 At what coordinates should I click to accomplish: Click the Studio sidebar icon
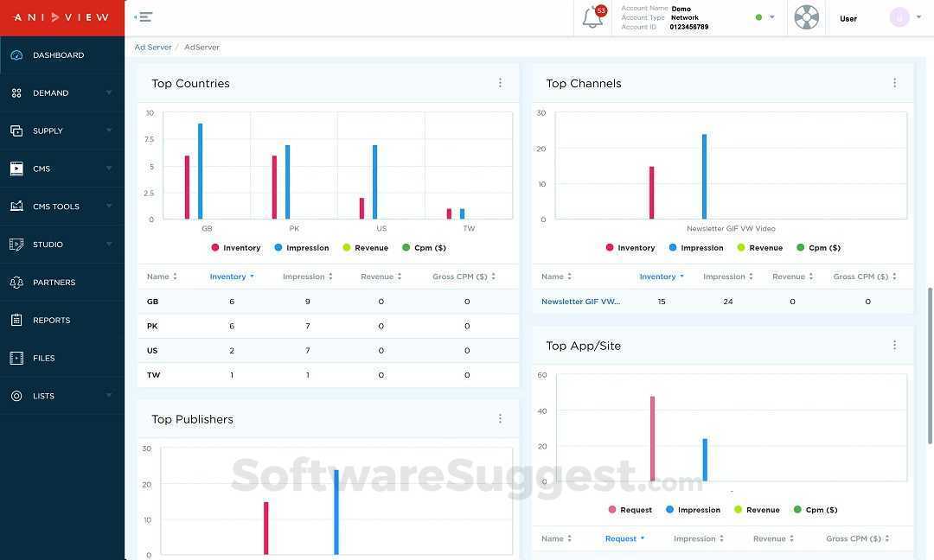click(x=16, y=244)
